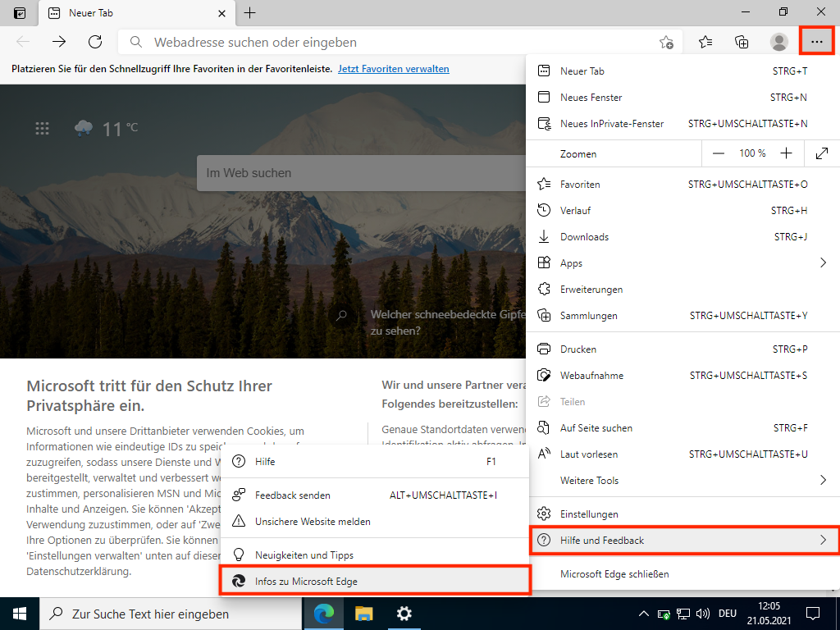Viewport: 840px width, 630px height.
Task: Click the fullscreen zoom icon
Action: [822, 153]
